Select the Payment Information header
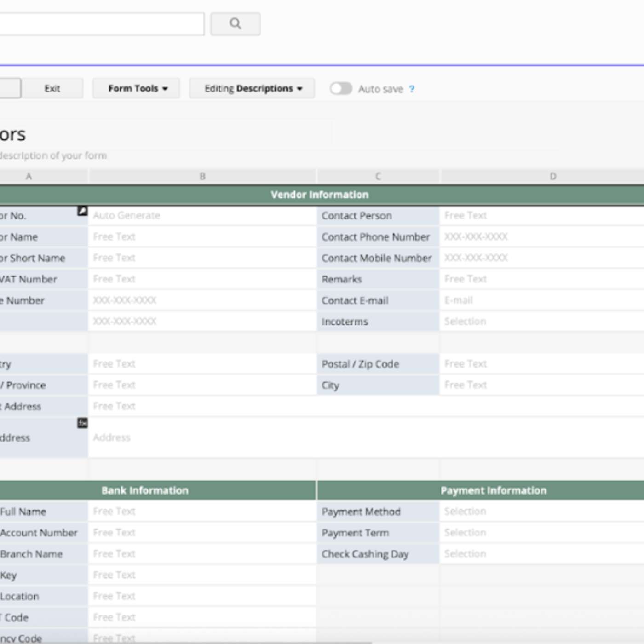644x644 pixels. (481, 490)
